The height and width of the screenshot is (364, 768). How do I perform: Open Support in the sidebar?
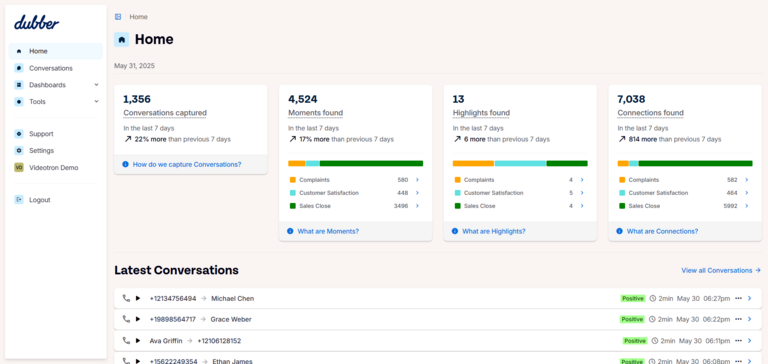point(56,134)
